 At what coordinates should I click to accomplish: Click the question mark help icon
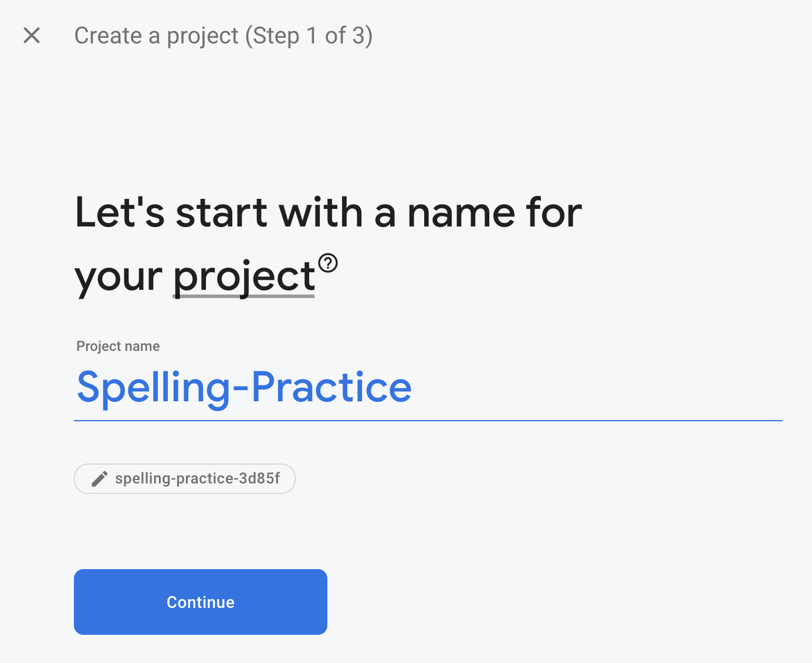point(328,262)
